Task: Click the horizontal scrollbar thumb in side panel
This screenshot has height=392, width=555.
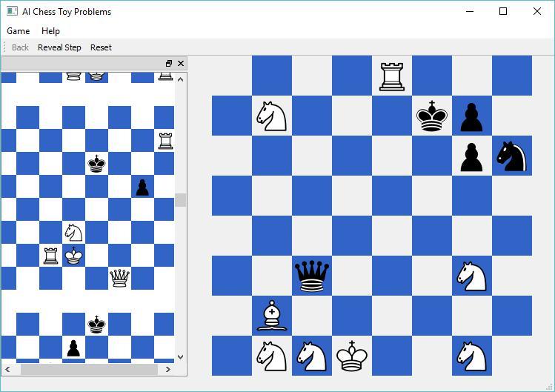Action: pos(89,369)
